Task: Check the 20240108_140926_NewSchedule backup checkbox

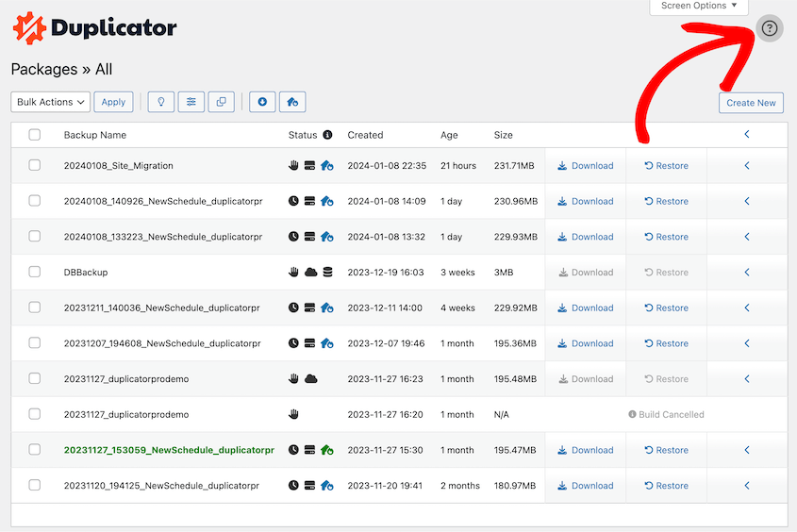Action: click(35, 201)
